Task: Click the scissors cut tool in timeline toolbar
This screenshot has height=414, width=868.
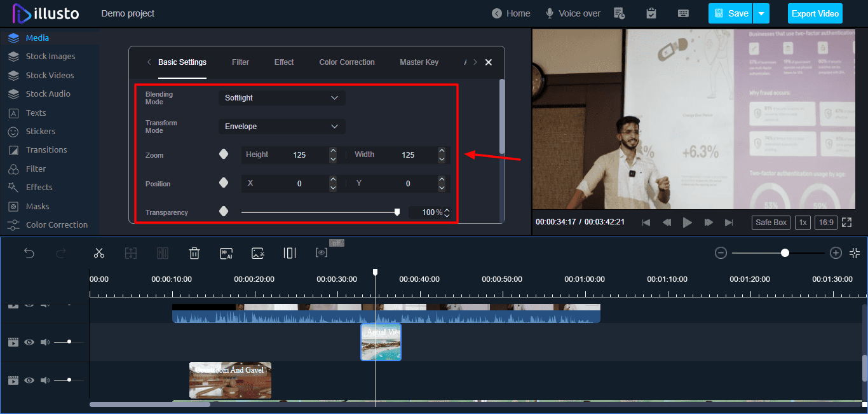Action: (x=98, y=253)
